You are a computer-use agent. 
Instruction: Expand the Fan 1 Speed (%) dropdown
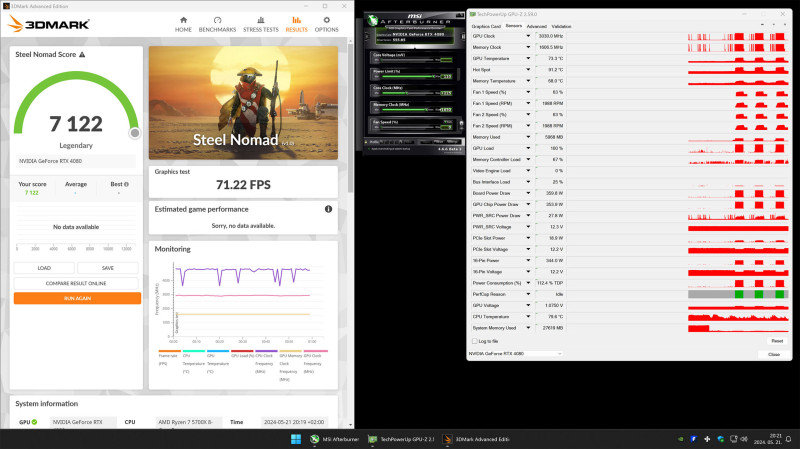pos(528,92)
